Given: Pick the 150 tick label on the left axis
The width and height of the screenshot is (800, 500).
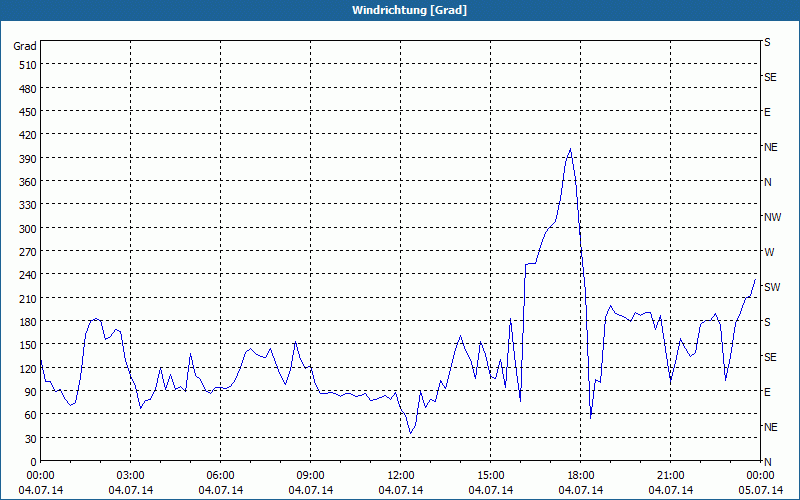Looking at the screenshot, I should click(x=28, y=345).
